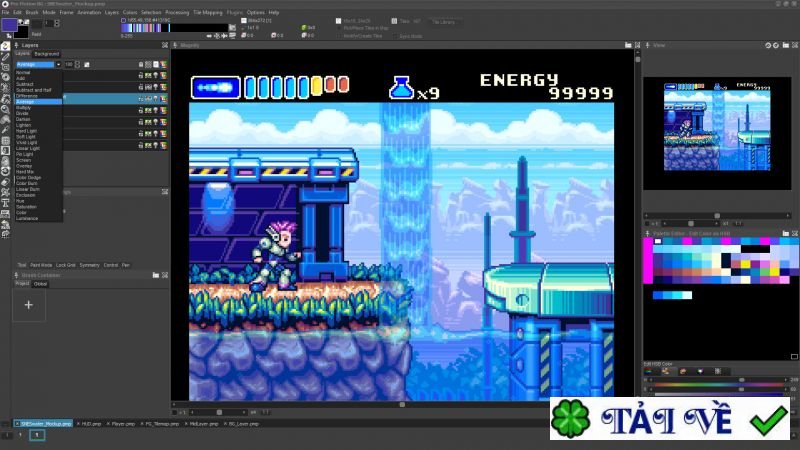Click the purple foreground color swatch

(9, 25)
